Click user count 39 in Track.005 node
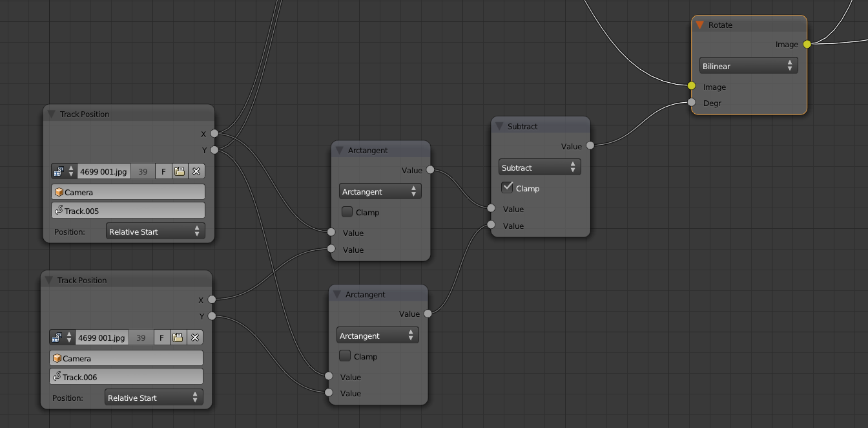868x428 pixels. pyautogui.click(x=143, y=171)
